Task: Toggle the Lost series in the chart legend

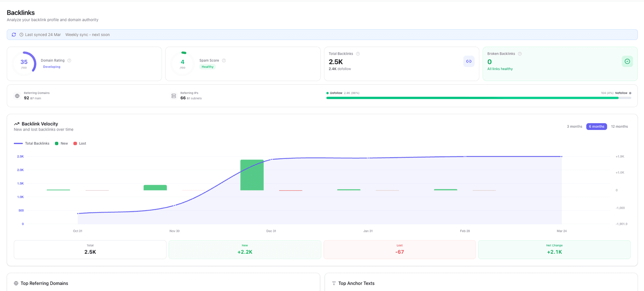Action: pos(80,143)
